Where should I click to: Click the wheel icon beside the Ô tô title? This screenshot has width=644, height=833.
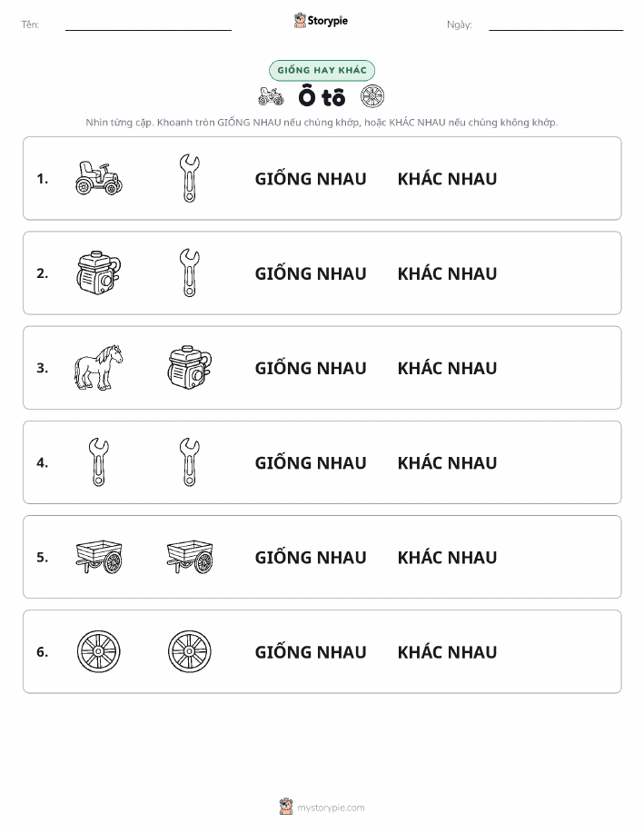(x=372, y=96)
